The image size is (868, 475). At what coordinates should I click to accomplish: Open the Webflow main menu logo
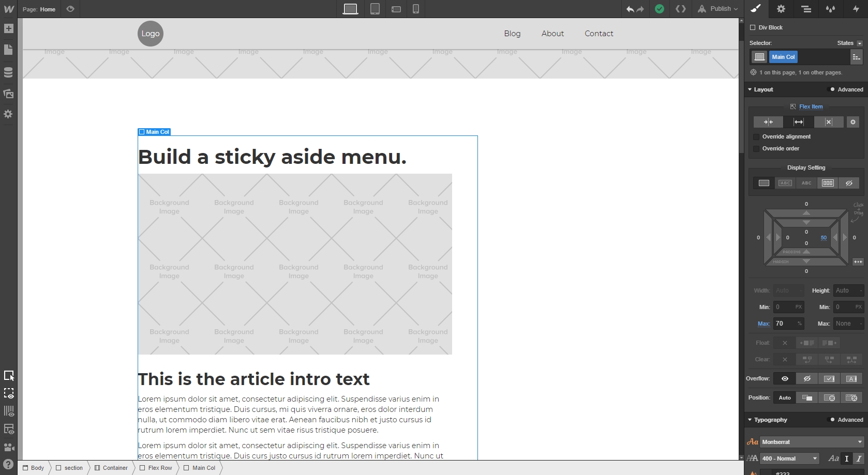[9, 9]
